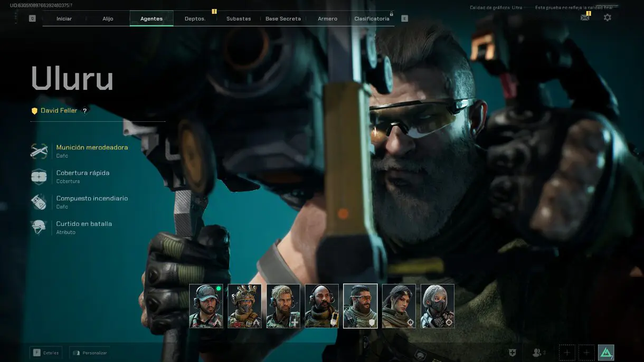Open the Deptos. tab
This screenshot has width=644, height=362.
click(x=195, y=18)
